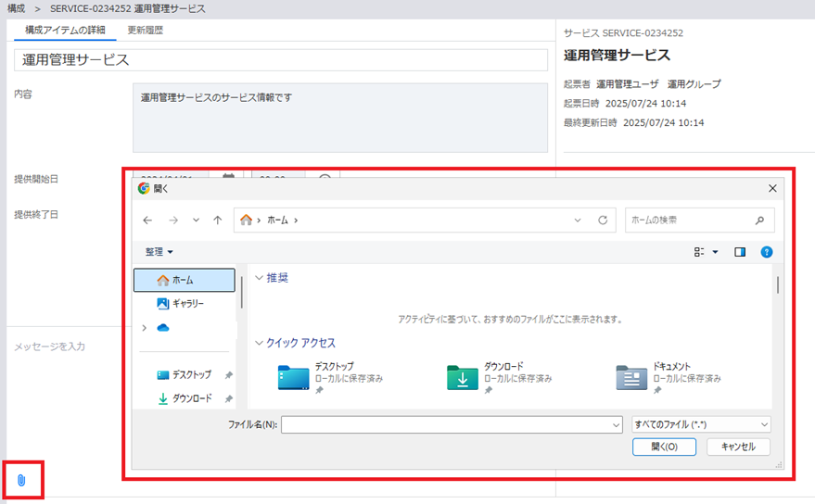Viewport: 815px width, 504px height.
Task: Switch to the 更新履歴 tab
Action: [146, 31]
